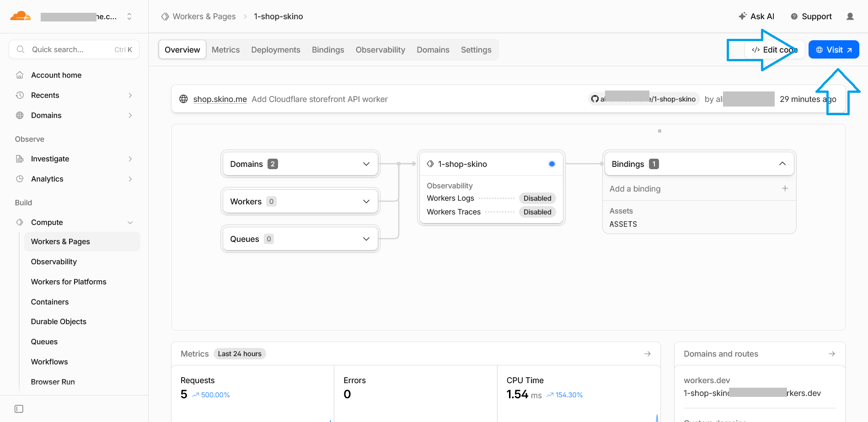
Task: Open Metrics details arrow
Action: 648,353
